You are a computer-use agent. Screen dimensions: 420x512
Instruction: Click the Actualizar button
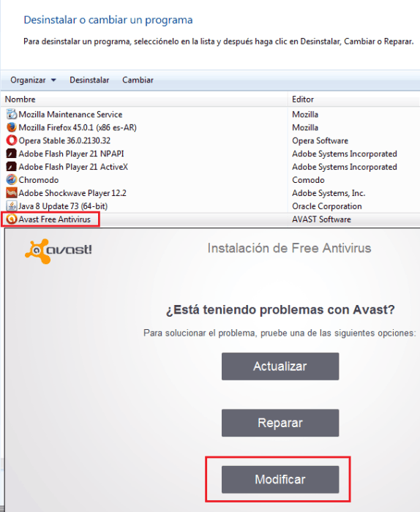pos(280,366)
